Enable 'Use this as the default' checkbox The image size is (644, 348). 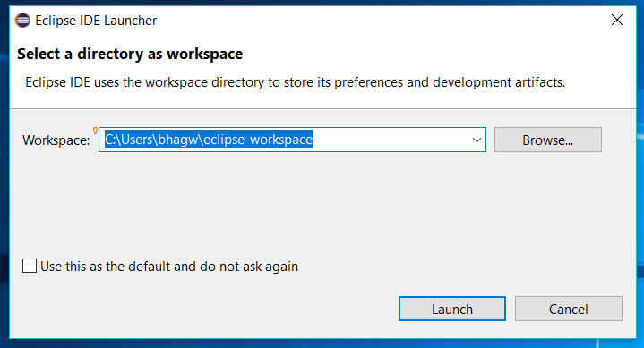[x=30, y=266]
